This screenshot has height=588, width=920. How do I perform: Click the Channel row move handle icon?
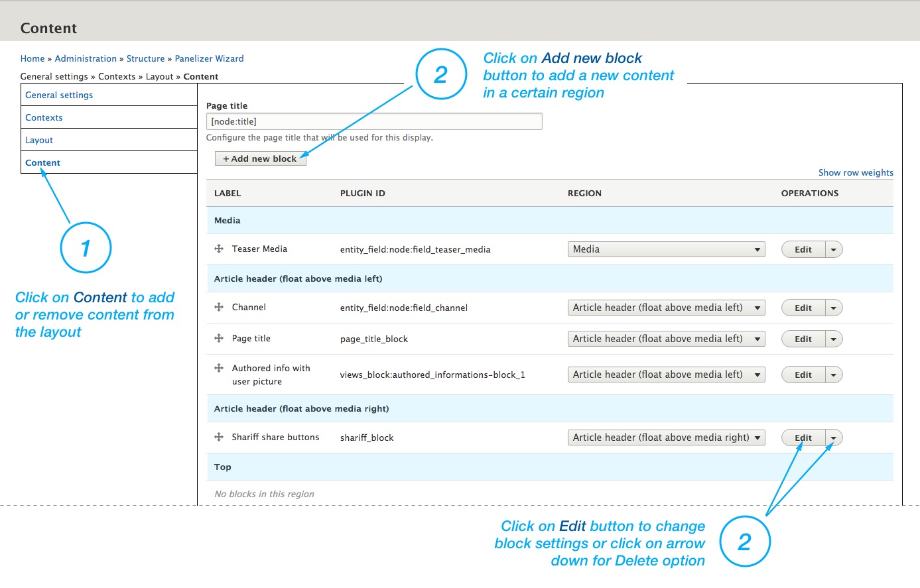[218, 308]
